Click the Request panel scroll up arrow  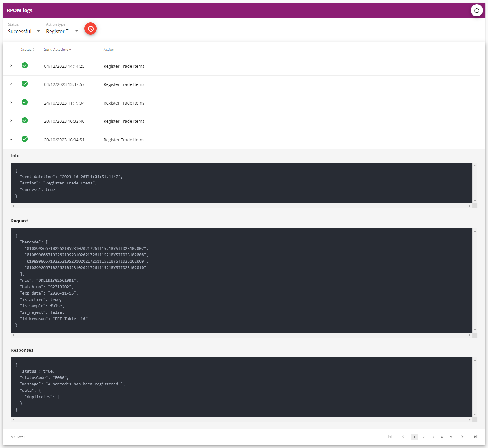point(475,231)
